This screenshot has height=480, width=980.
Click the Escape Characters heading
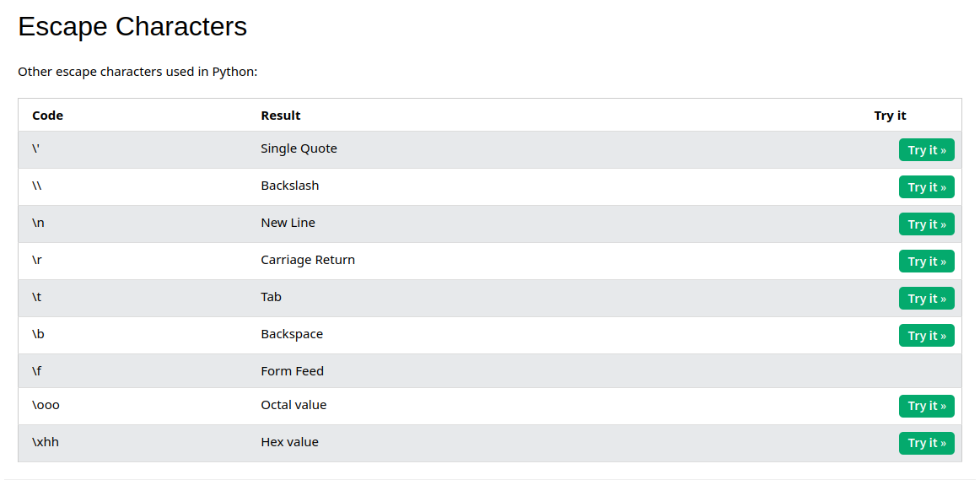tap(132, 27)
